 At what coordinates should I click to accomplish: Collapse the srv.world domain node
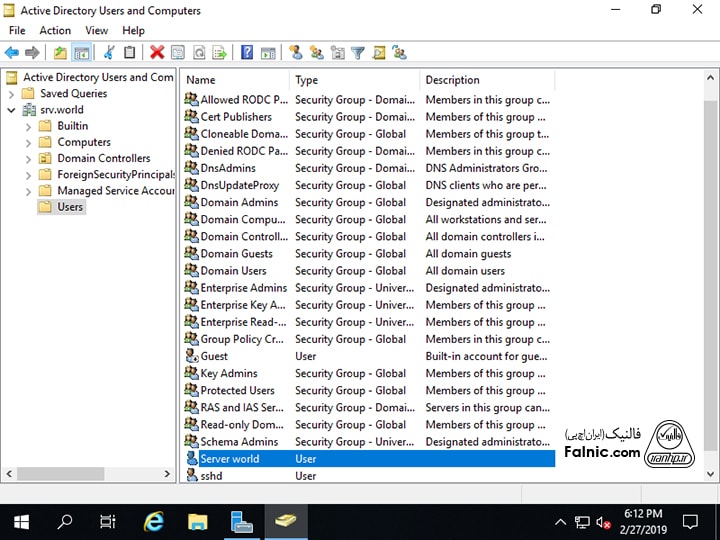click(11, 110)
